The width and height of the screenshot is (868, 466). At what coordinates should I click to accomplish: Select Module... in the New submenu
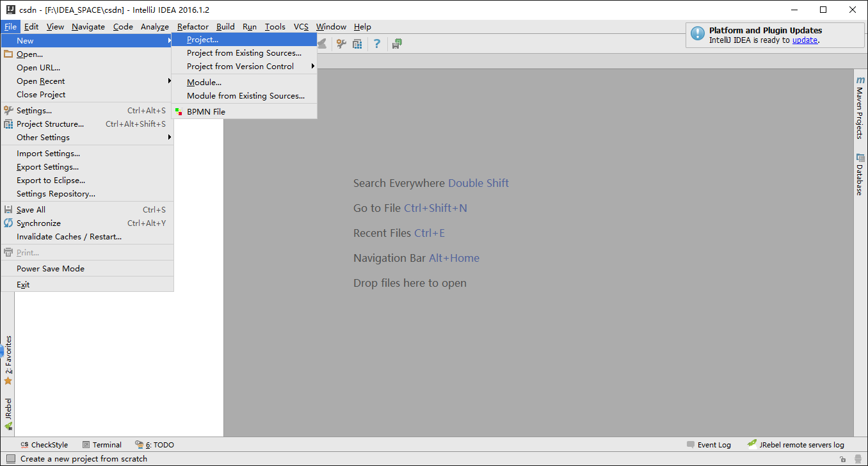[244, 83]
